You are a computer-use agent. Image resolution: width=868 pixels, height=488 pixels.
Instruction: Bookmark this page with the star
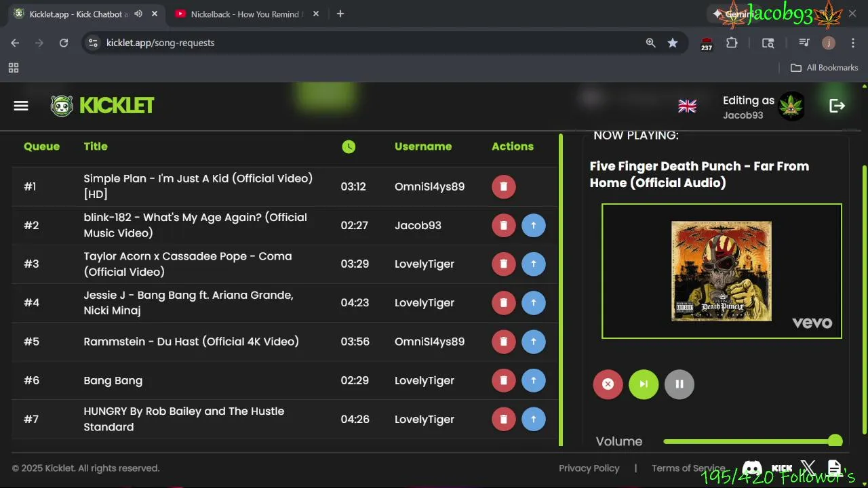[672, 43]
